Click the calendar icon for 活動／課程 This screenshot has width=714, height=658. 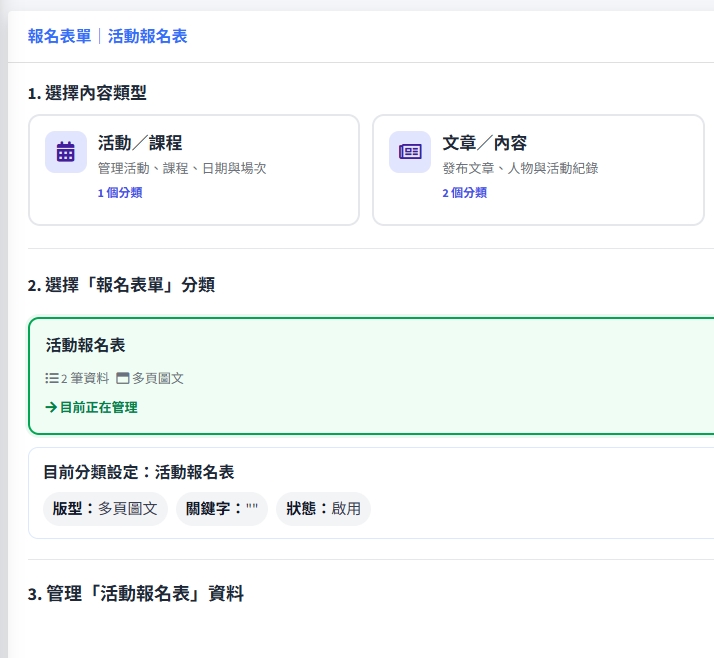66,152
